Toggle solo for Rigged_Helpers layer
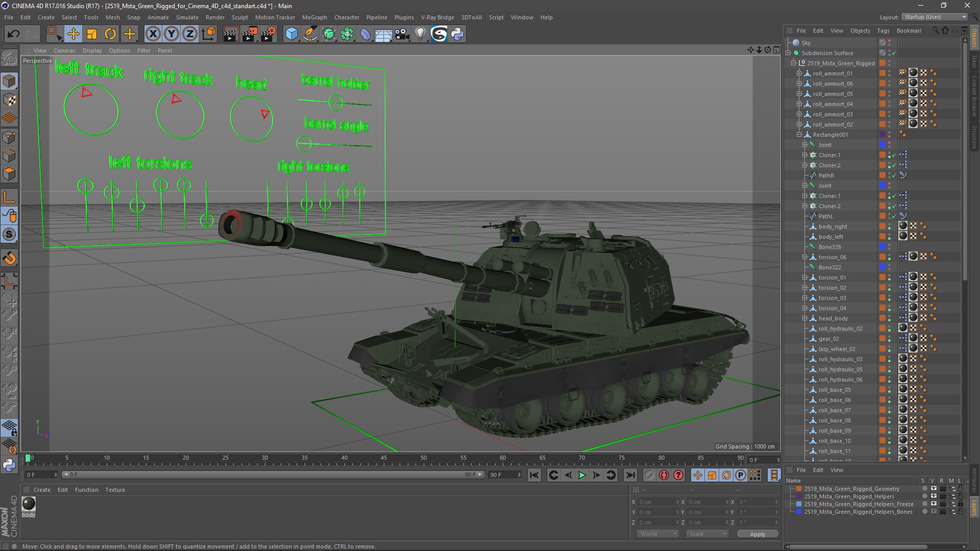This screenshot has width=980, height=551. pyautogui.click(x=924, y=496)
